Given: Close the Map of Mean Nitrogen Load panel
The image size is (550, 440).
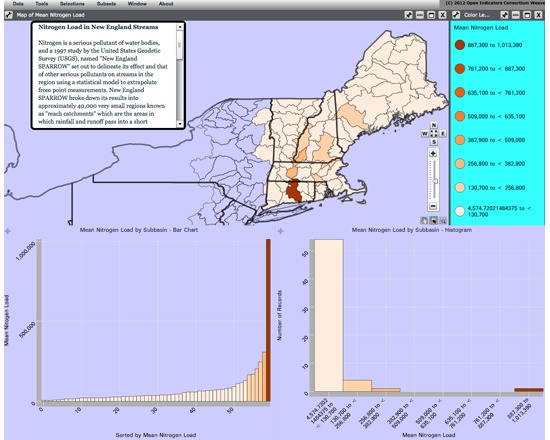Looking at the screenshot, I should click(443, 15).
